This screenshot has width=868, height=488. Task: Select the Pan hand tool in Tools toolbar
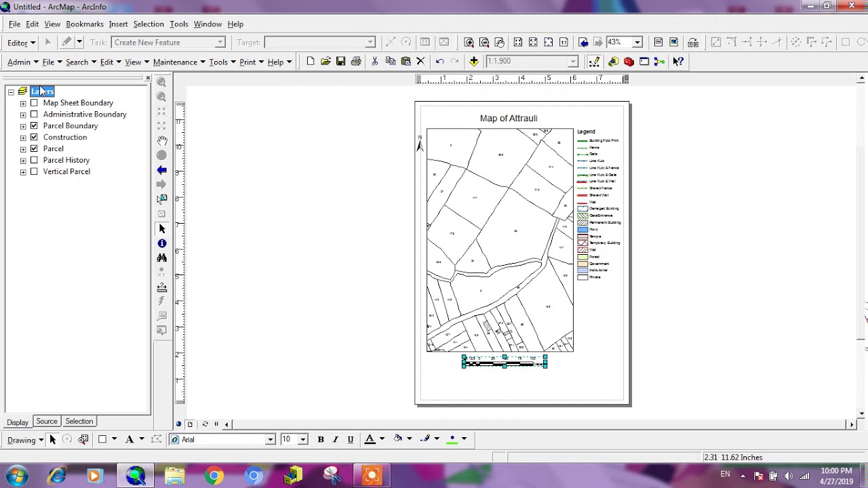point(161,140)
